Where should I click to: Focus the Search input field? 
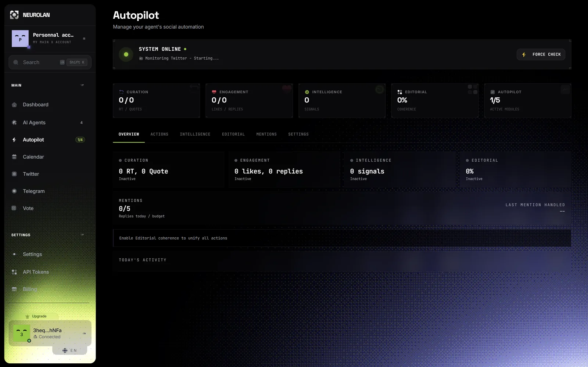[50, 62]
